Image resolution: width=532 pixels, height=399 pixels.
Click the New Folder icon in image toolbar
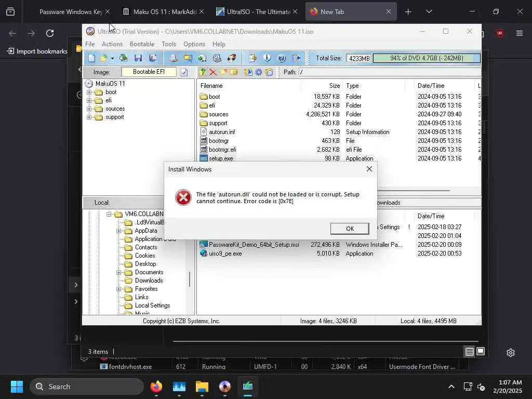[x=223, y=72]
